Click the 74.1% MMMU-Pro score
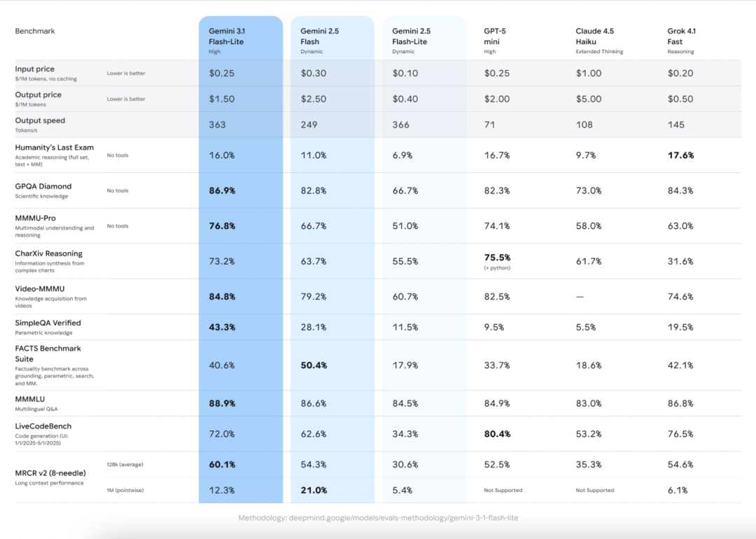This screenshot has height=539, width=756. [497, 225]
